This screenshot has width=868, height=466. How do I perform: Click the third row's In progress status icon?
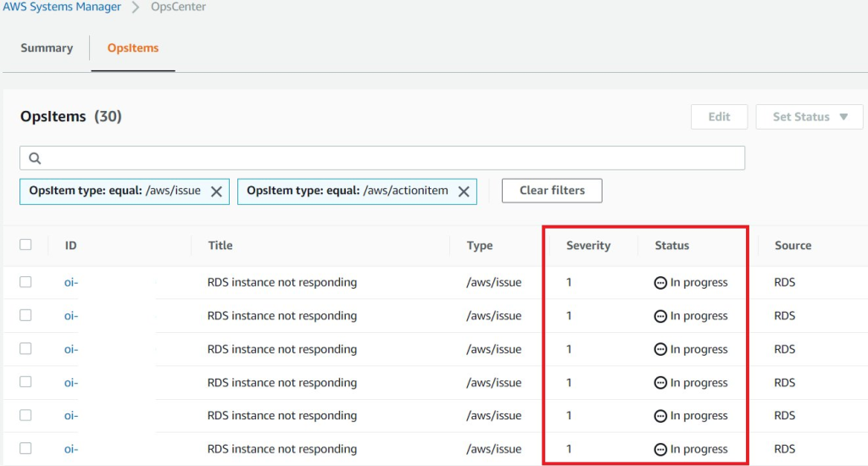[660, 349]
